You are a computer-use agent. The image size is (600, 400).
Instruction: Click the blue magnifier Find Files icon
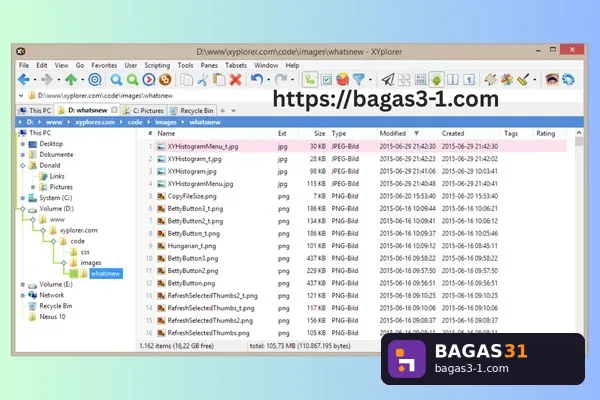point(116,80)
